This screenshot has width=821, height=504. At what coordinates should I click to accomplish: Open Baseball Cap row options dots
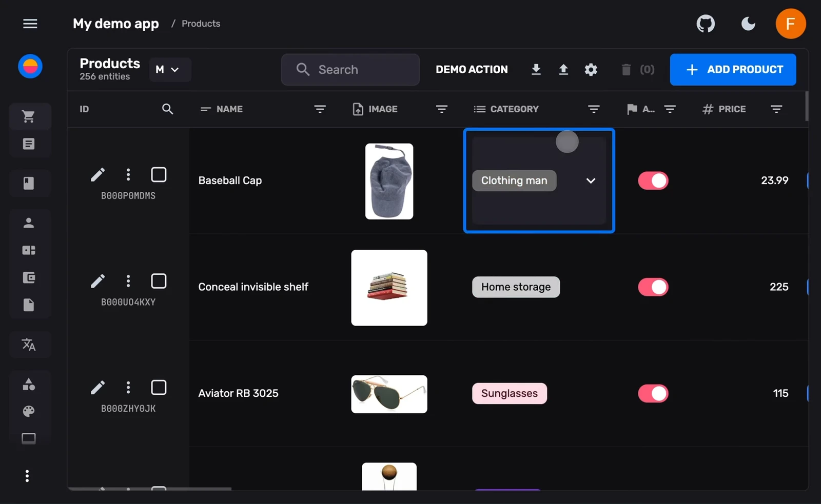click(x=128, y=175)
